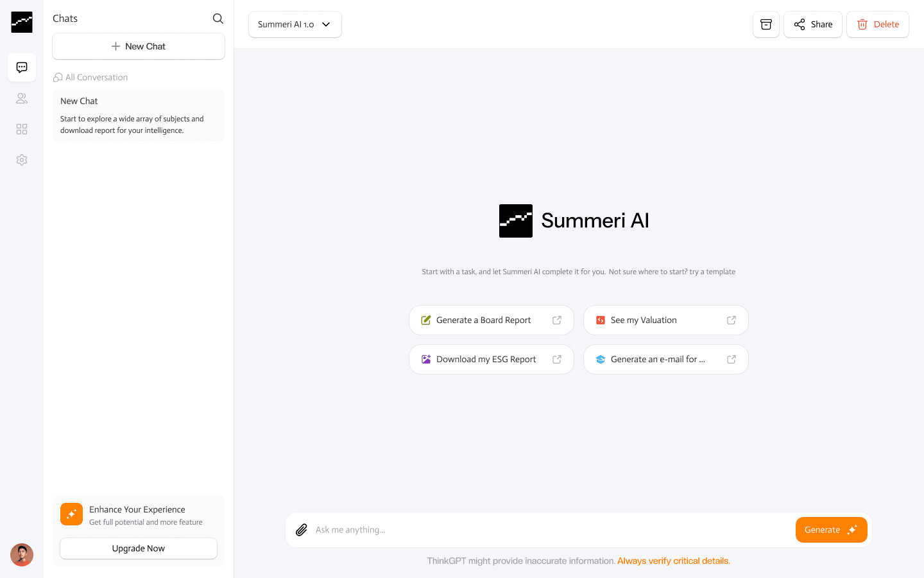Open ESG Report external link icon
The image size is (924, 578).
pyautogui.click(x=557, y=360)
